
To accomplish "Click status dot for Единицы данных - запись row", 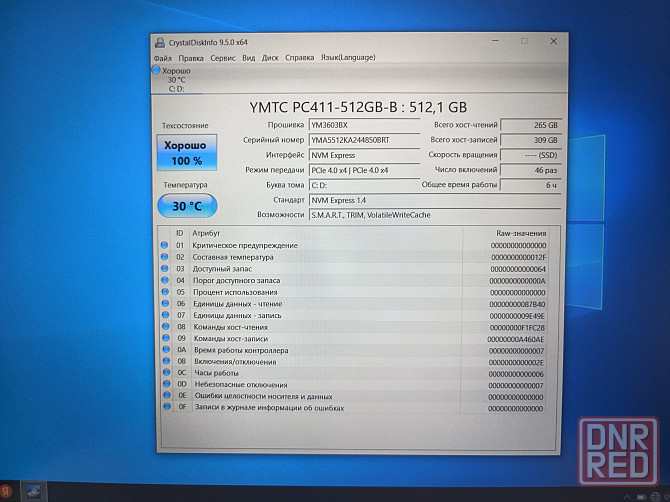I will [165, 315].
